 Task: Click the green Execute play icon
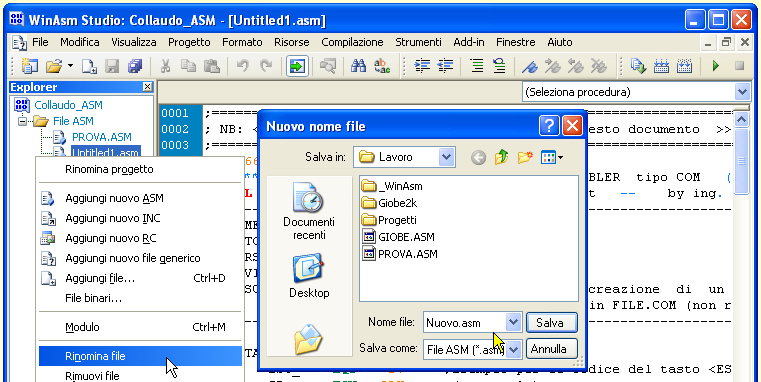(715, 66)
